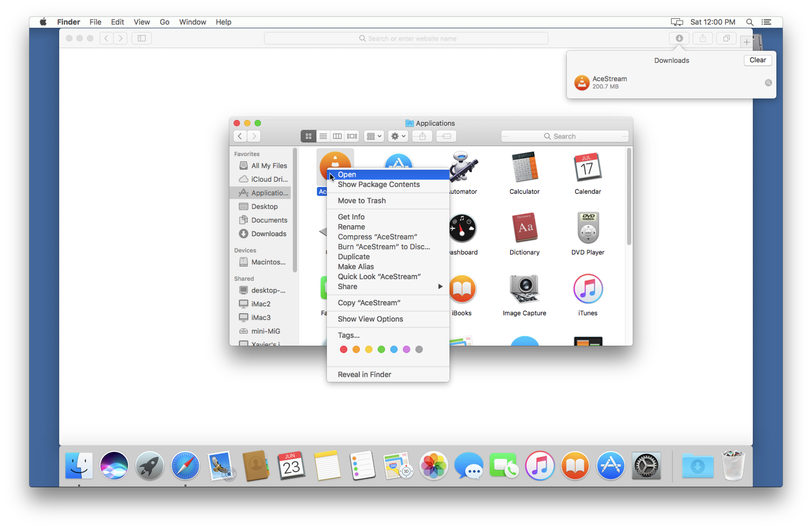Screen dimensions: 812x529
Task: Open Spotlight search in menu bar
Action: [750, 22]
